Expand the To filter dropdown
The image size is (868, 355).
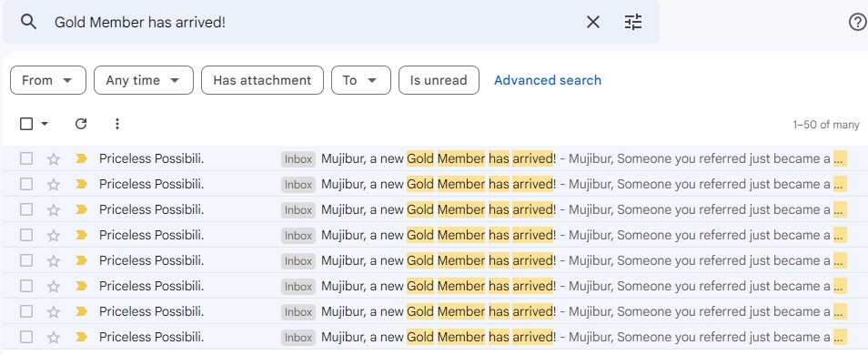pyautogui.click(x=361, y=80)
